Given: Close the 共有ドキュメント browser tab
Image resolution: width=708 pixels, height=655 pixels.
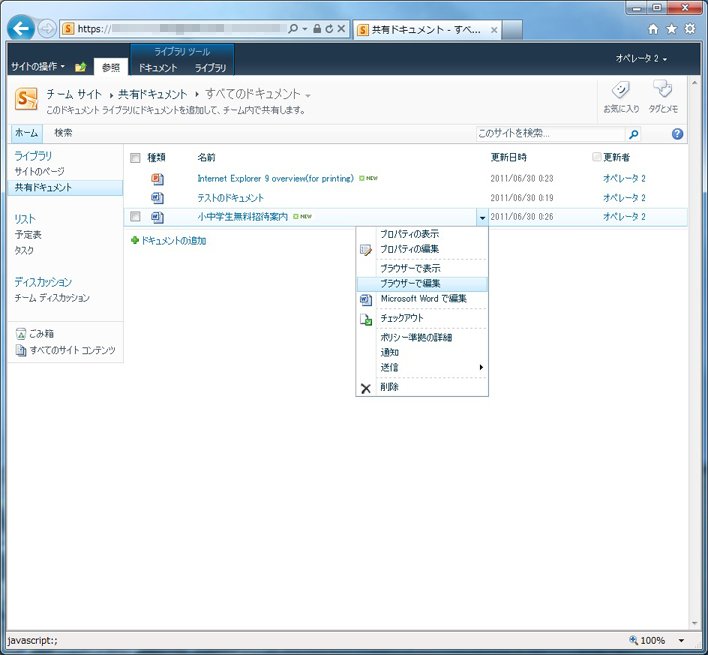Looking at the screenshot, I should [x=494, y=30].
